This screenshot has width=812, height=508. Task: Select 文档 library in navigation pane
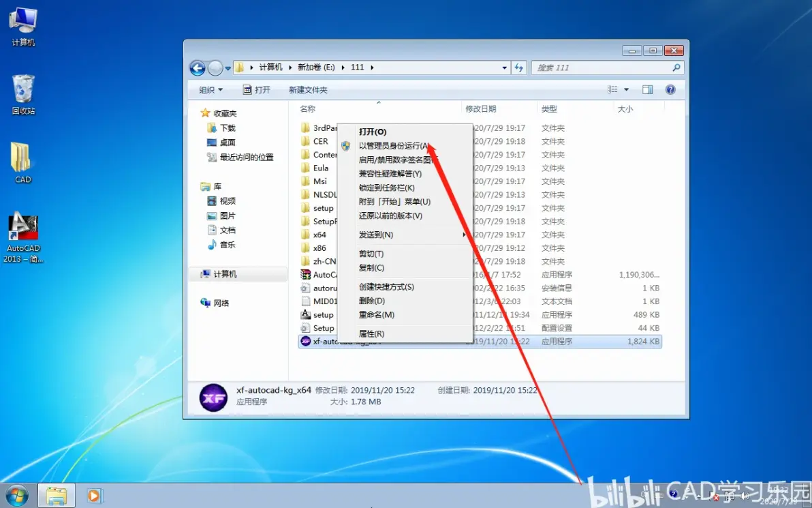pyautogui.click(x=228, y=230)
